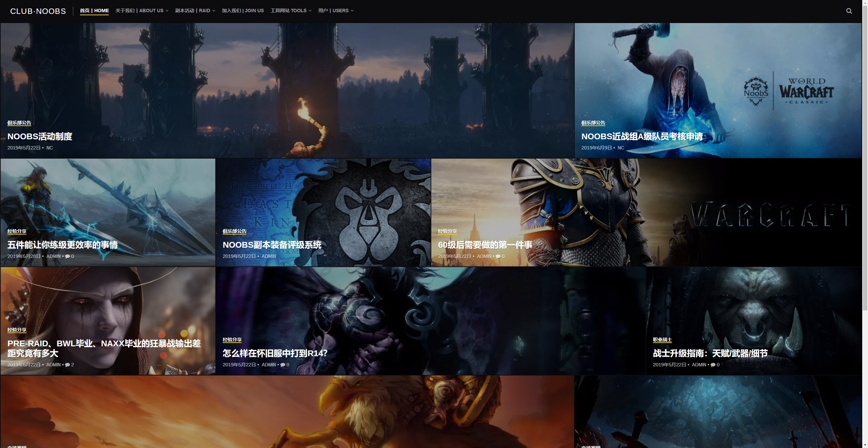Screen dimensions: 868x448
Task: Click ADMIN author on 怎么样在怀旧服中打到R14 post
Action: (269, 365)
